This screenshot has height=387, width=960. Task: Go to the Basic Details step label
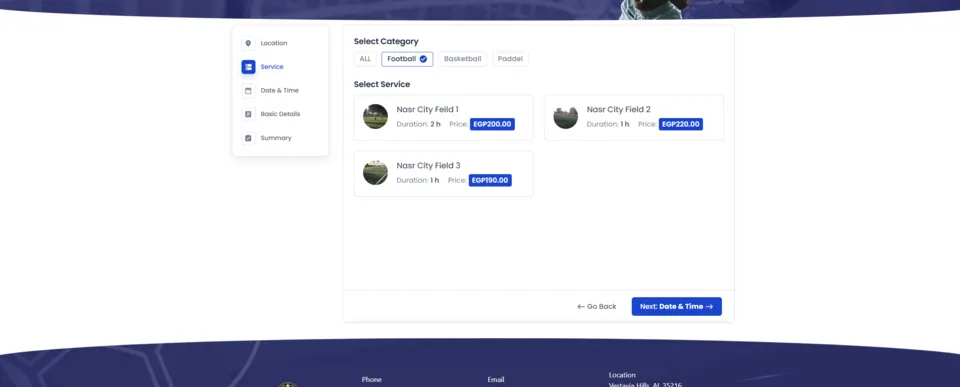(x=280, y=114)
